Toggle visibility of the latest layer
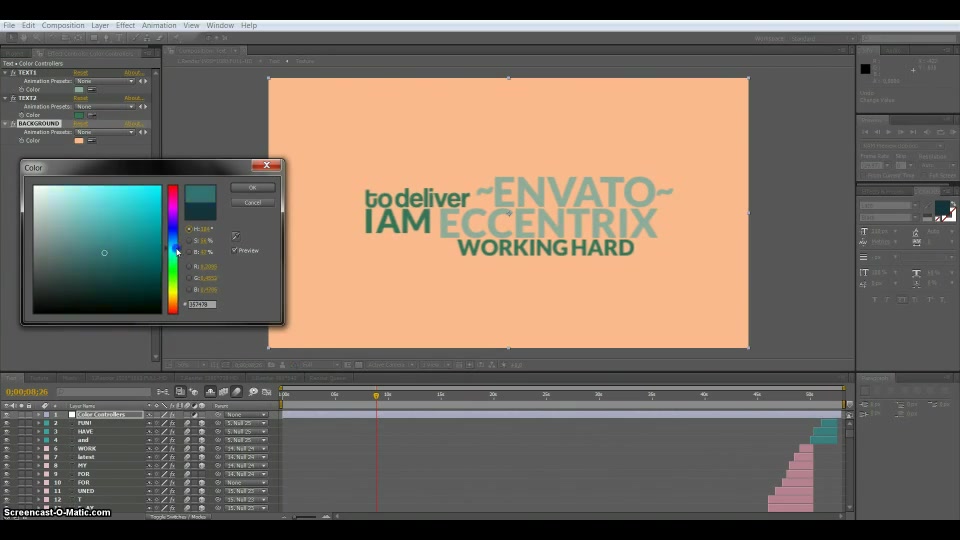 click(7, 457)
